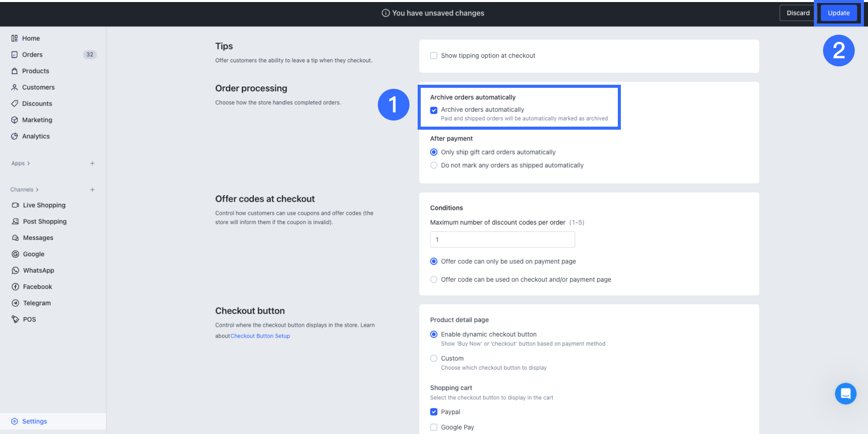This screenshot has width=868, height=434.
Task: Open the Checkout Button Setup link
Action: click(x=260, y=336)
